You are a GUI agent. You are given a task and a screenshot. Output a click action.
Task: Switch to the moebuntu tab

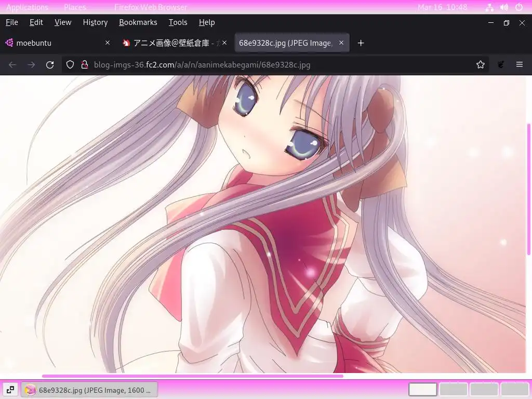pos(58,43)
